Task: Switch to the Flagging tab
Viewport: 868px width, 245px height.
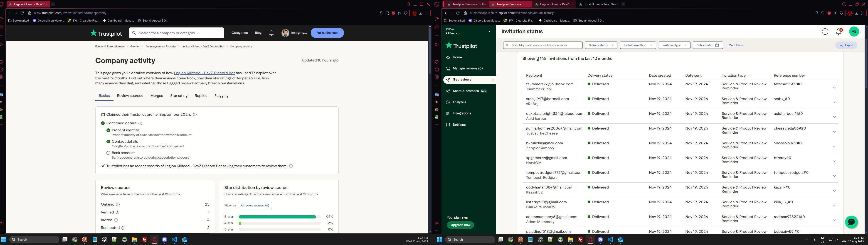Action: pyautogui.click(x=221, y=96)
